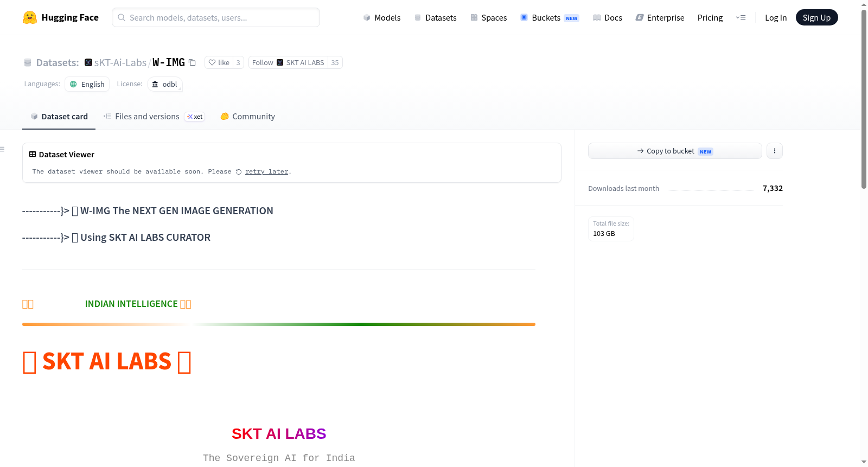Image resolution: width=868 pixels, height=467 pixels.
Task: Click the 'The Sovereign AI for India' text
Action: coord(279,458)
